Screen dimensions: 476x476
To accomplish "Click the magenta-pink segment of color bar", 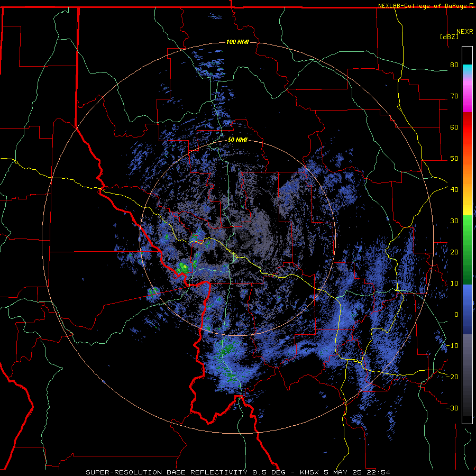I will (467, 94).
